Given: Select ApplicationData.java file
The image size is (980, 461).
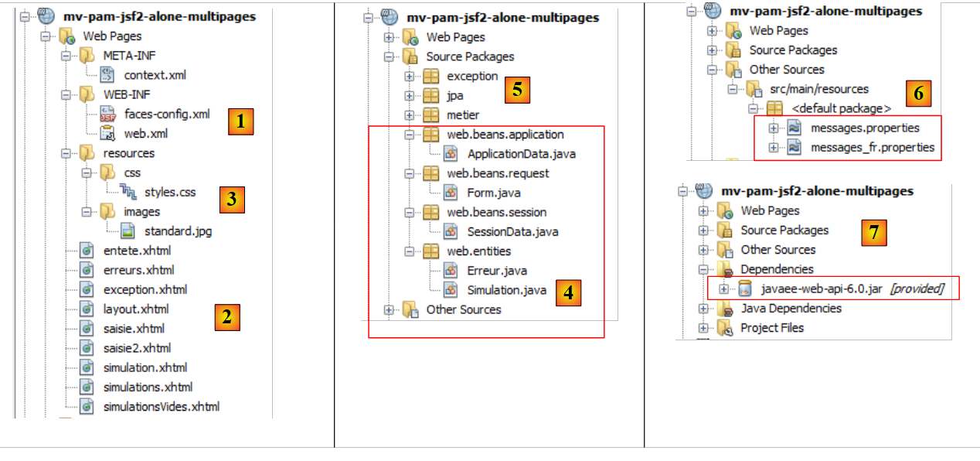Looking at the screenshot, I should click(x=521, y=154).
